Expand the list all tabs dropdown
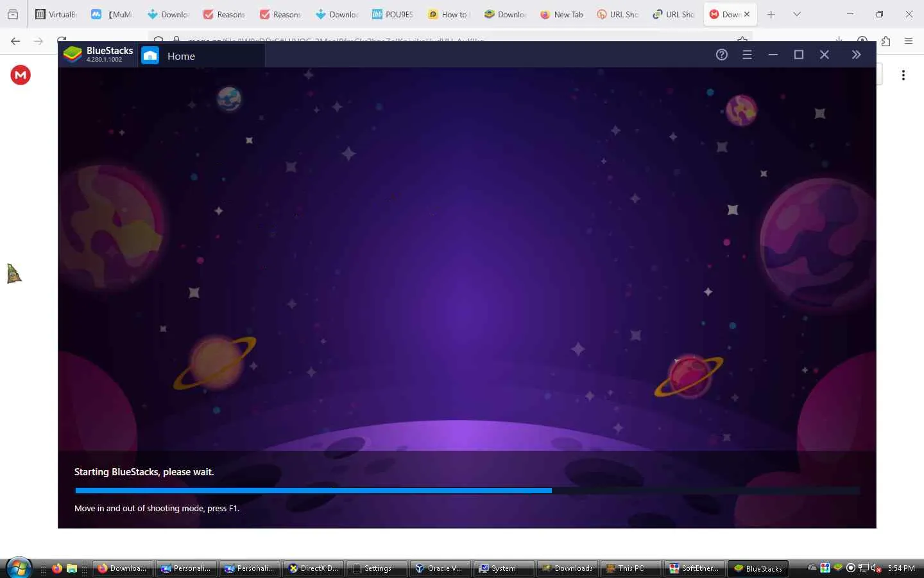The height and width of the screenshot is (578, 924). pyautogui.click(x=797, y=14)
